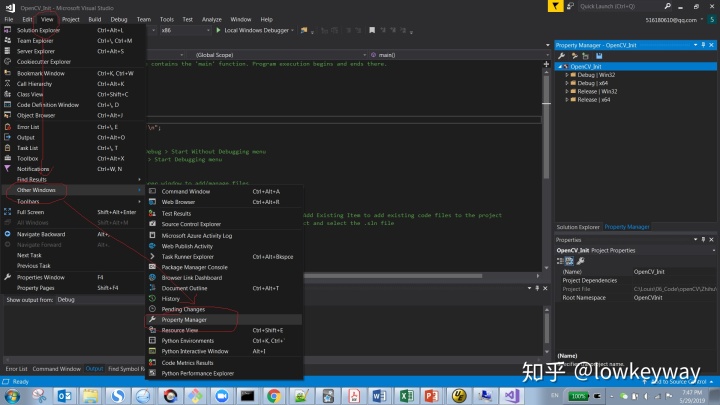Click Root Namespace property row

(x=636, y=298)
